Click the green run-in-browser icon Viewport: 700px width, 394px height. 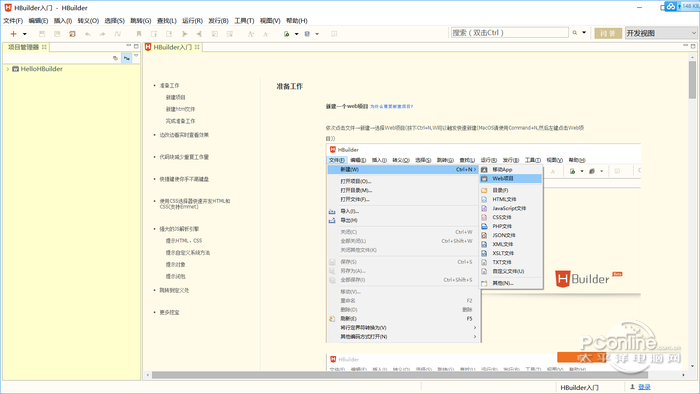click(x=287, y=34)
